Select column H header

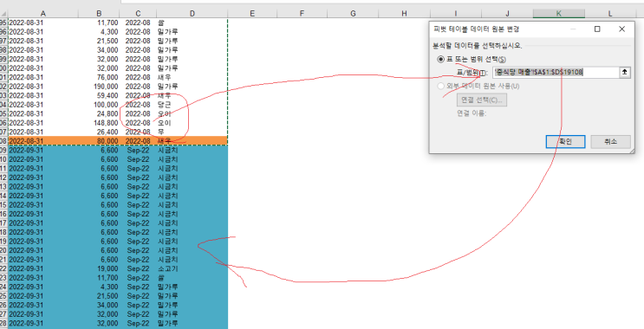pos(404,14)
